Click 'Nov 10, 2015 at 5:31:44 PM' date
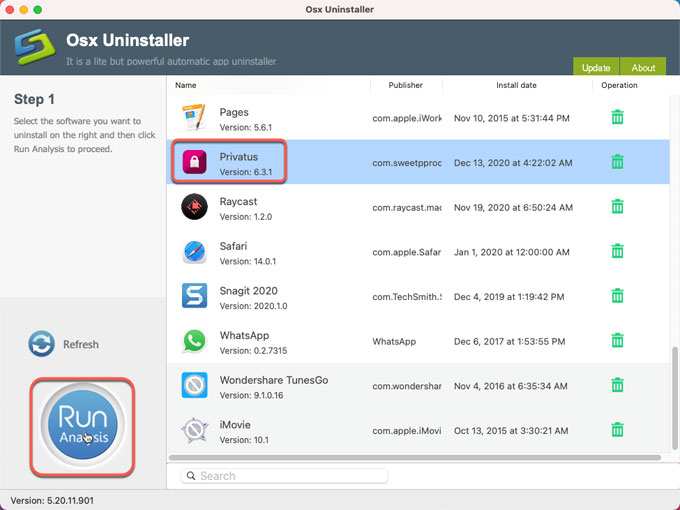This screenshot has height=510, width=680. pos(512,118)
